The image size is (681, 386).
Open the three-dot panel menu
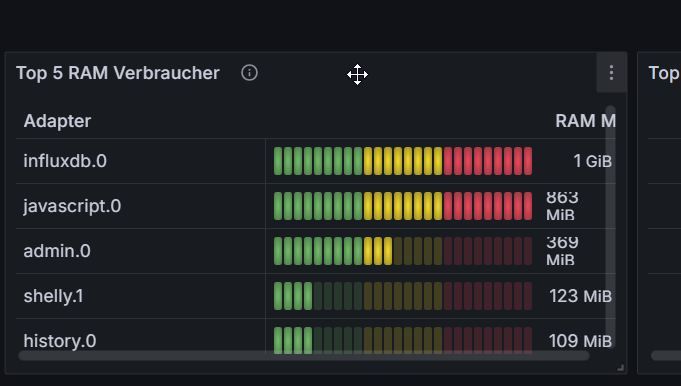(x=611, y=73)
